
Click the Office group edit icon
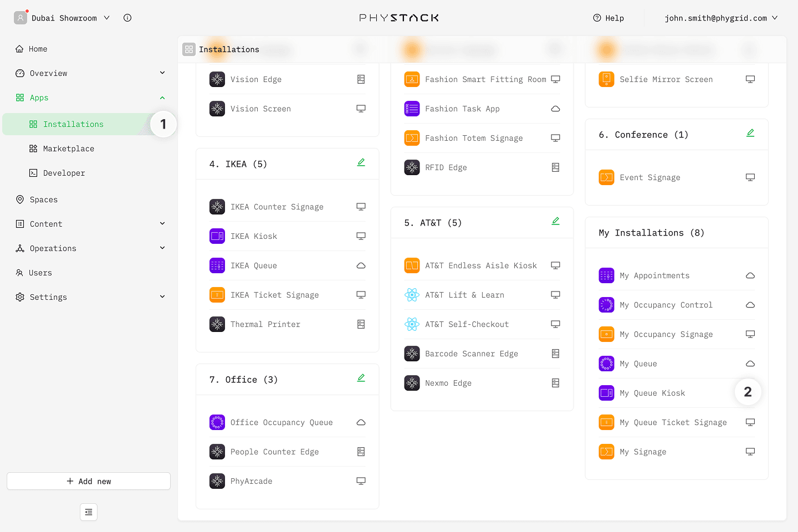pos(361,378)
